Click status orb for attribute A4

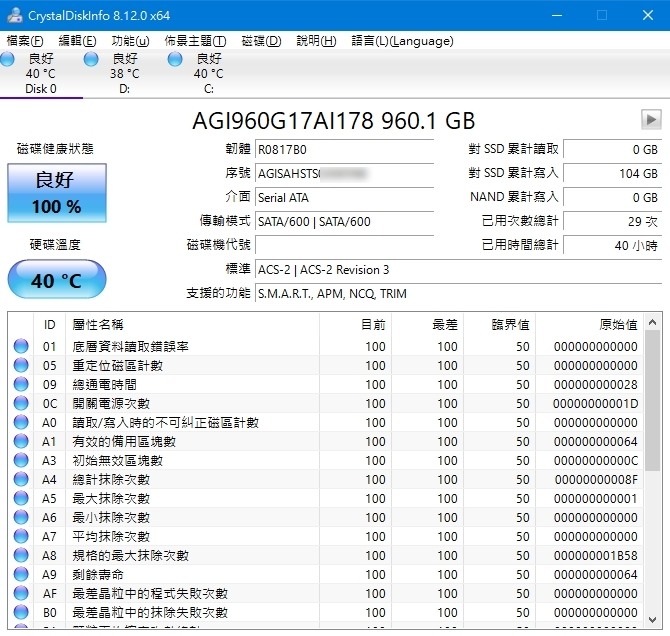tap(21, 479)
